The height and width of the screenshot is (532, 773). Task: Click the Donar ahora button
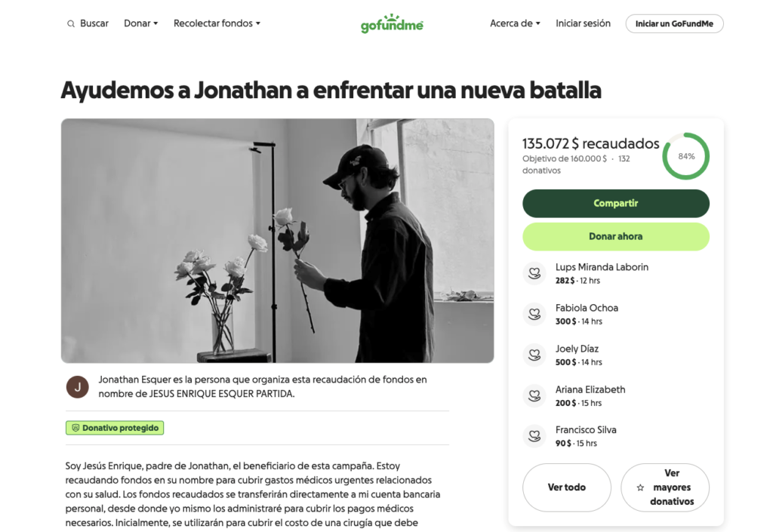[616, 236]
